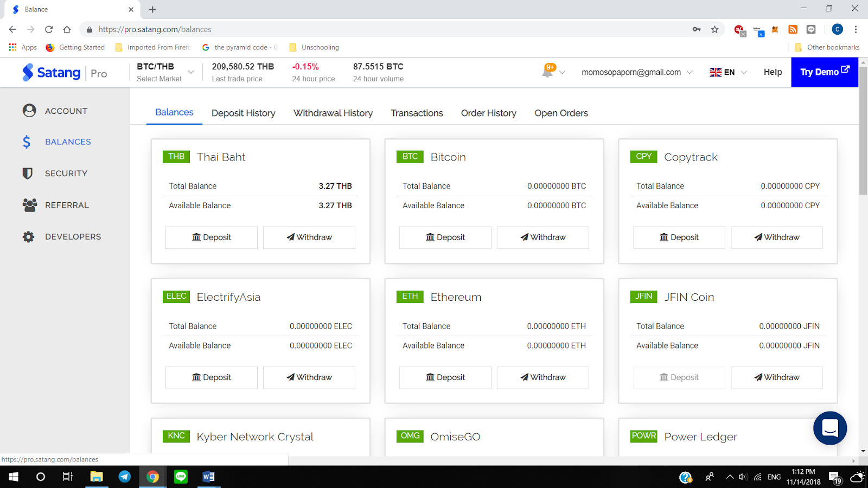
Task: Open the saved passwords key icon
Action: click(697, 29)
